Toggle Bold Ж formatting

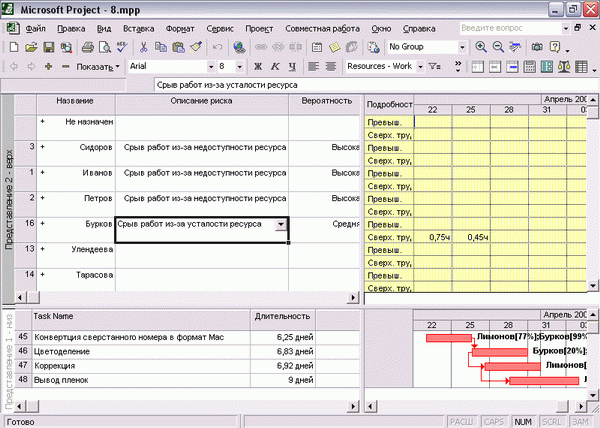click(x=258, y=67)
